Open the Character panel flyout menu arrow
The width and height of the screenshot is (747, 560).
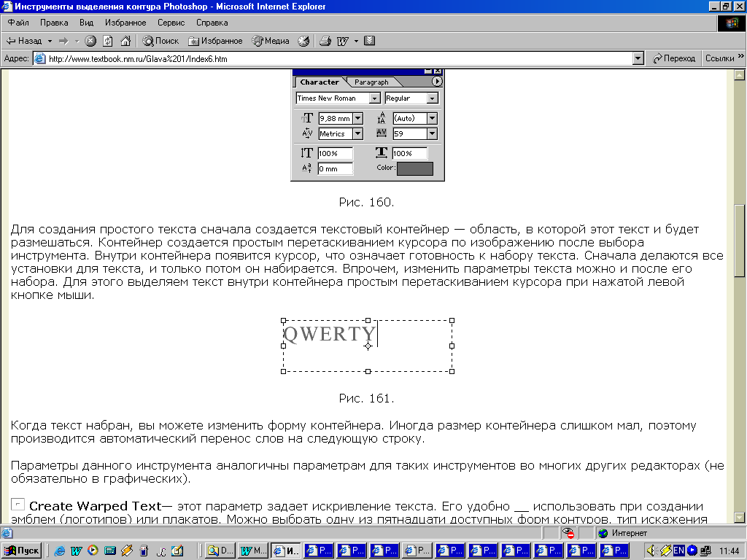click(x=437, y=82)
